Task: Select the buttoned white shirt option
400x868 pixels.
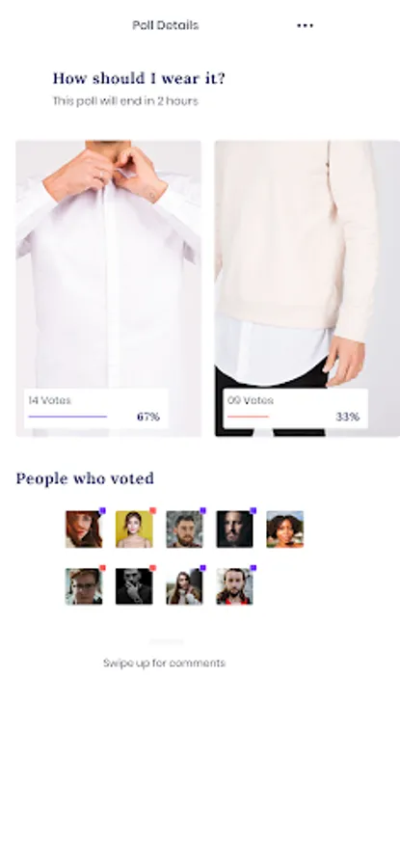Action: click(109, 288)
